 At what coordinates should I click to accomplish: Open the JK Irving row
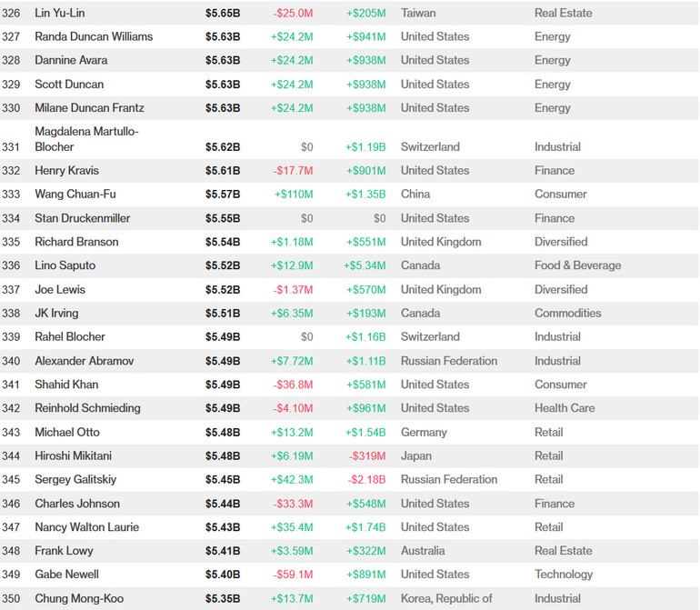[x=56, y=313]
